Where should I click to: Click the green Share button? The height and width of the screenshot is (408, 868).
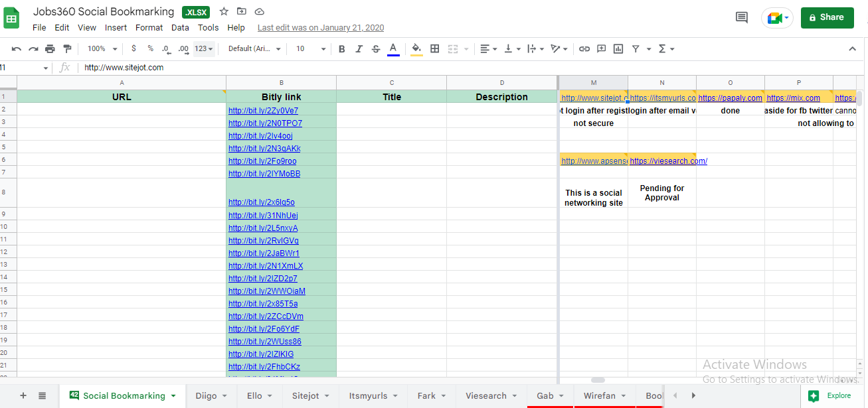click(x=827, y=17)
